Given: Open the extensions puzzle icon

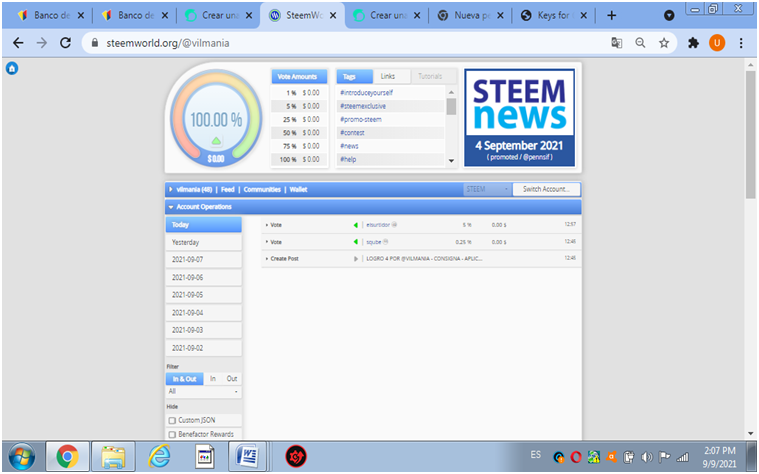Looking at the screenshot, I should [693, 43].
